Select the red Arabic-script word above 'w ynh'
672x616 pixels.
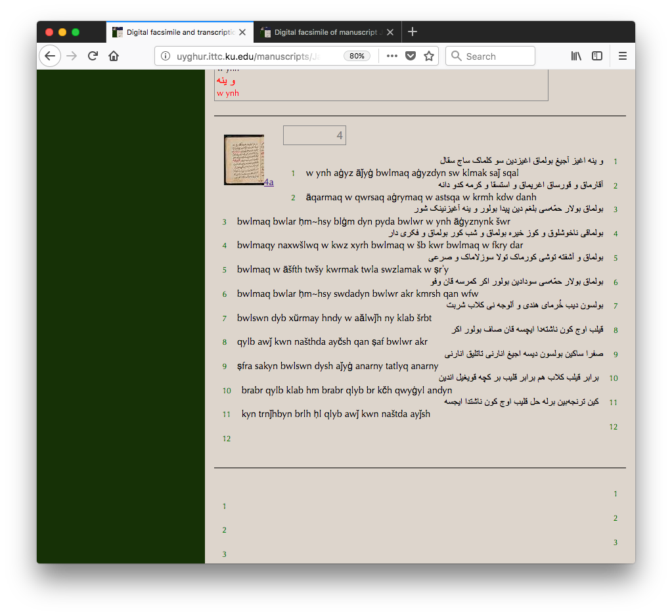[226, 81]
